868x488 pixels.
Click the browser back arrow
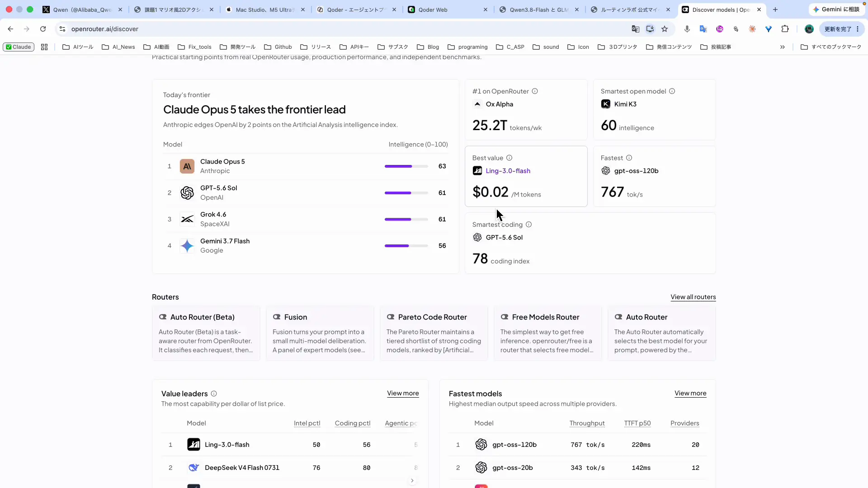tap(10, 29)
